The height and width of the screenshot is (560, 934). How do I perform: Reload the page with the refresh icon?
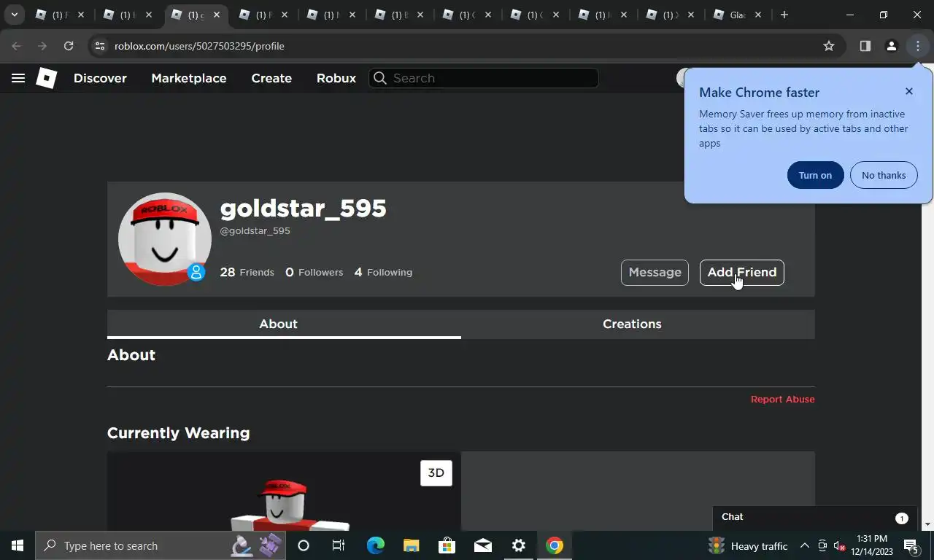click(69, 46)
